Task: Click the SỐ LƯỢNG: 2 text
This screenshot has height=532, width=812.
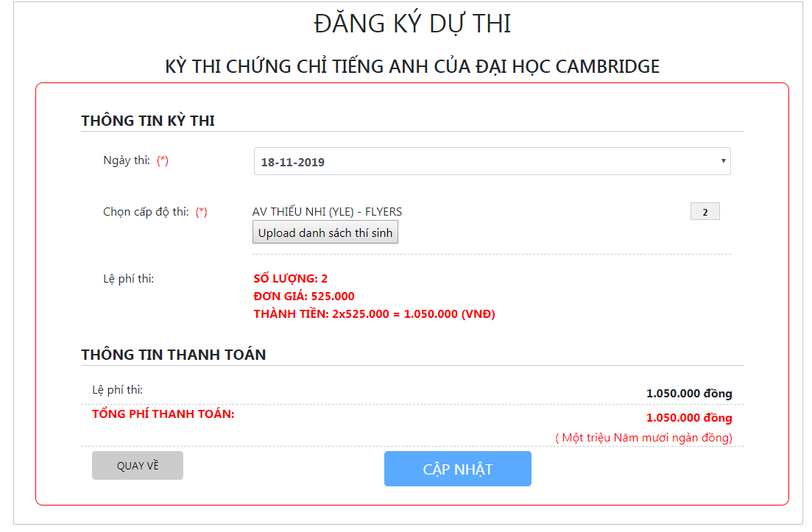Action: coord(291,278)
